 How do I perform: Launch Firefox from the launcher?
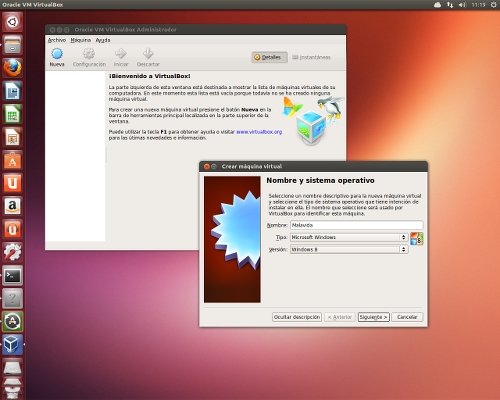(x=13, y=68)
